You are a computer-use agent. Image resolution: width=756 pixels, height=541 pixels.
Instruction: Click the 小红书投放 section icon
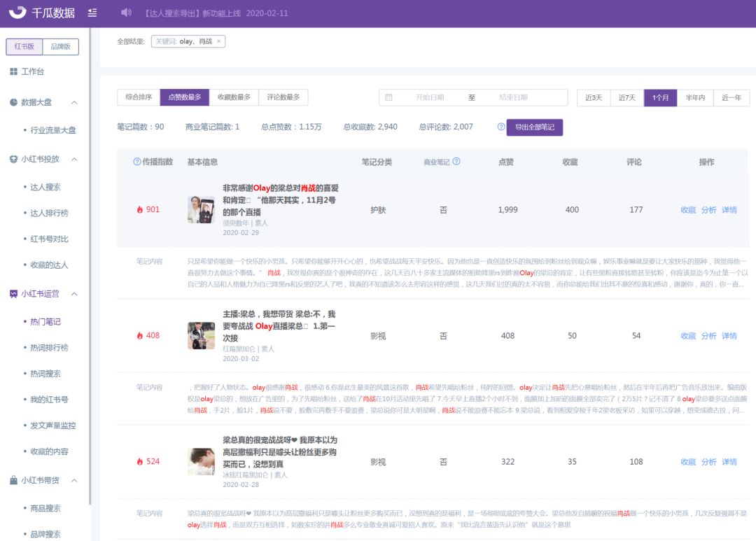[13, 159]
